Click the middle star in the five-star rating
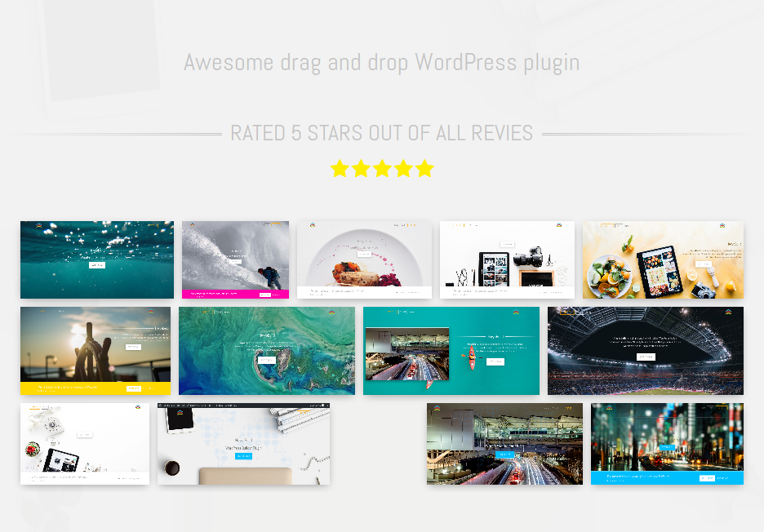The width and height of the screenshot is (764, 532). tap(382, 169)
